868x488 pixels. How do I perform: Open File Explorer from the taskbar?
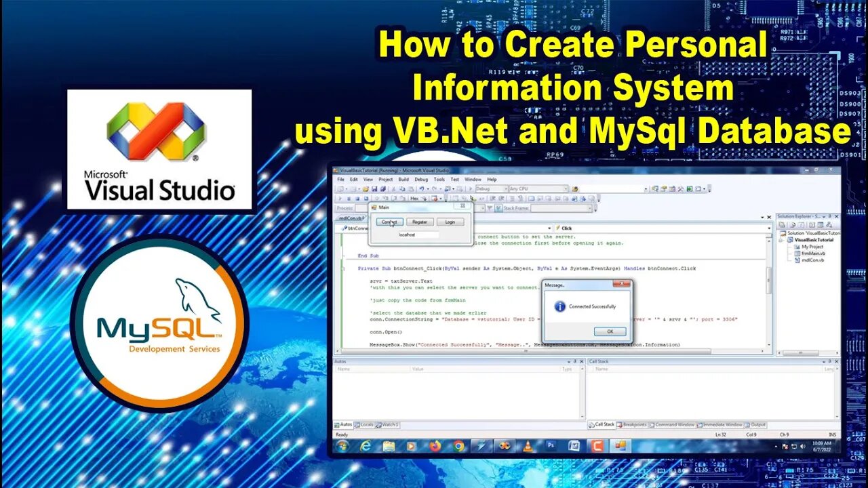point(389,447)
